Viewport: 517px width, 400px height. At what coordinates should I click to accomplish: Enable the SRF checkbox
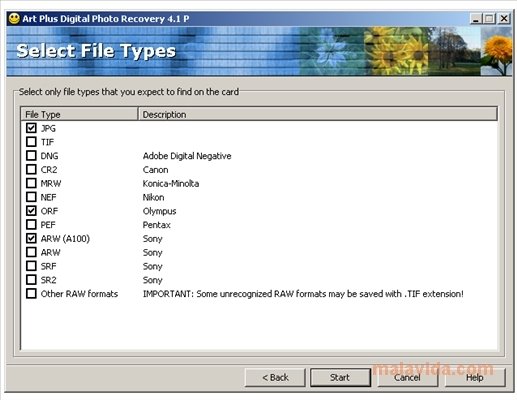pyautogui.click(x=31, y=266)
